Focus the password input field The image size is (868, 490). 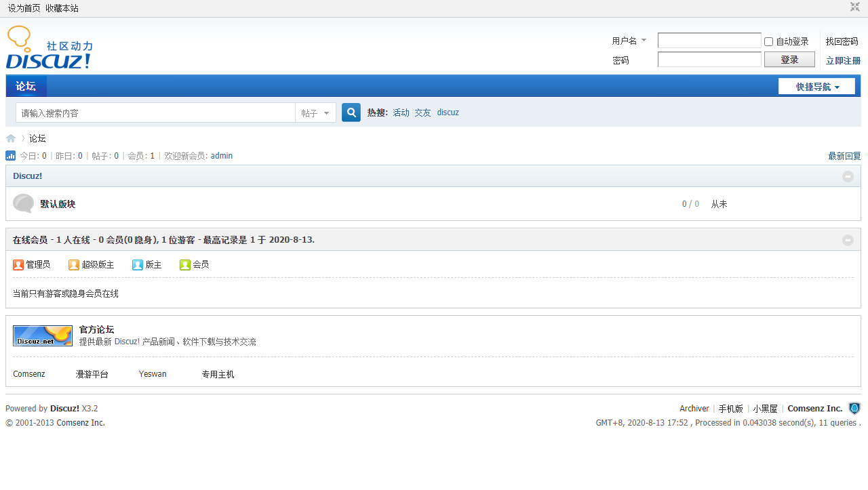point(709,60)
